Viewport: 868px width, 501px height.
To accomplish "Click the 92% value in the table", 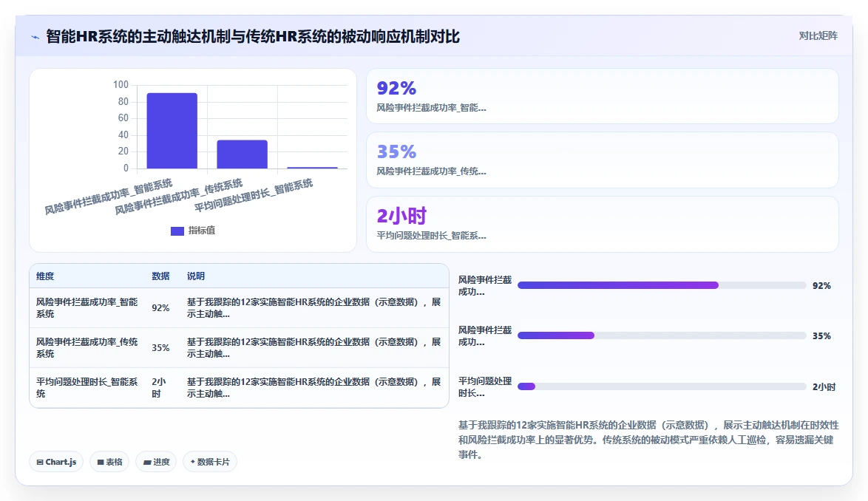I will point(160,308).
